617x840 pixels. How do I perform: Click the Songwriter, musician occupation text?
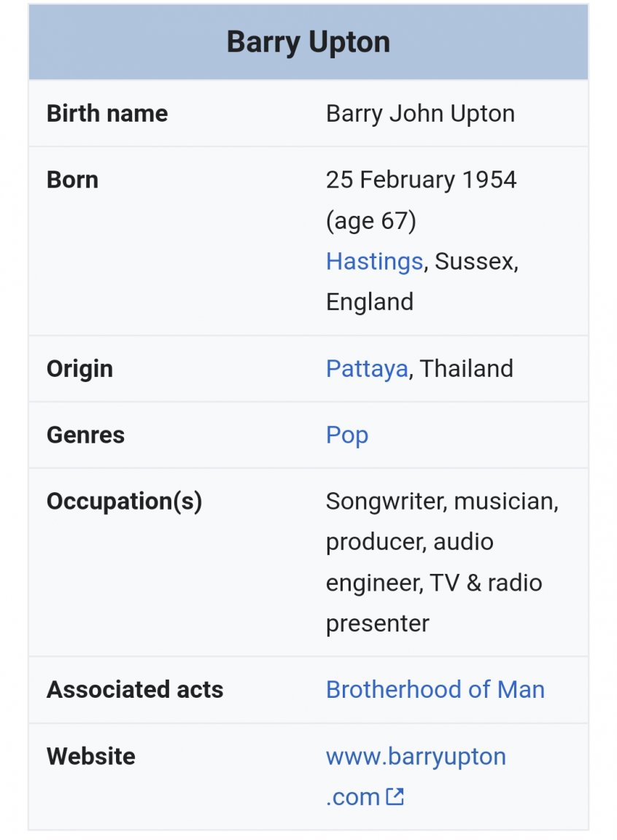[441, 502]
